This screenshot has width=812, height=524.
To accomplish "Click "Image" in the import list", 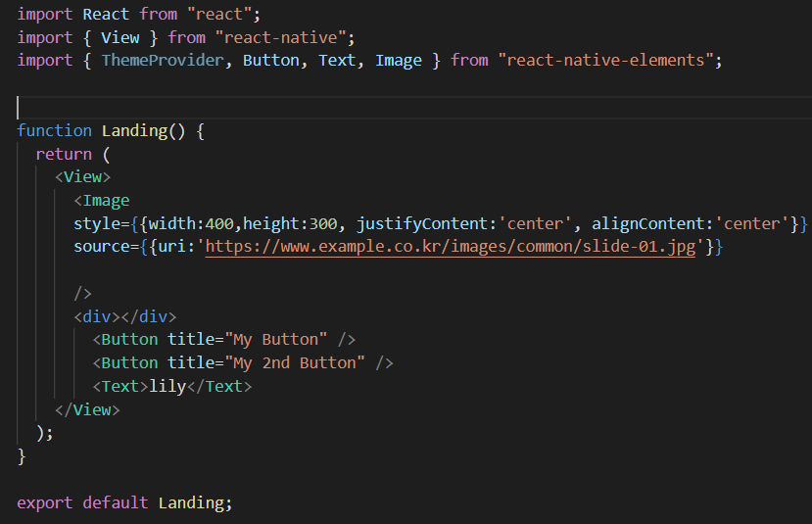I will coord(399,61).
